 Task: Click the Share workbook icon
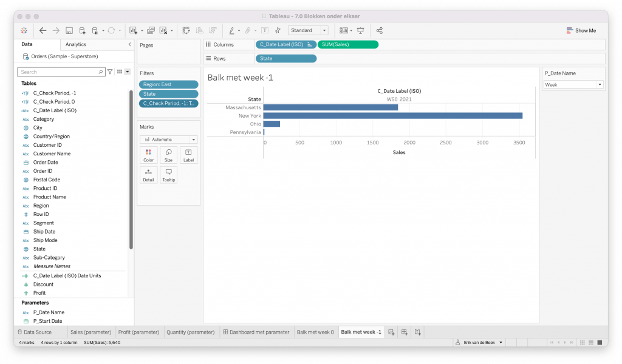(x=380, y=30)
